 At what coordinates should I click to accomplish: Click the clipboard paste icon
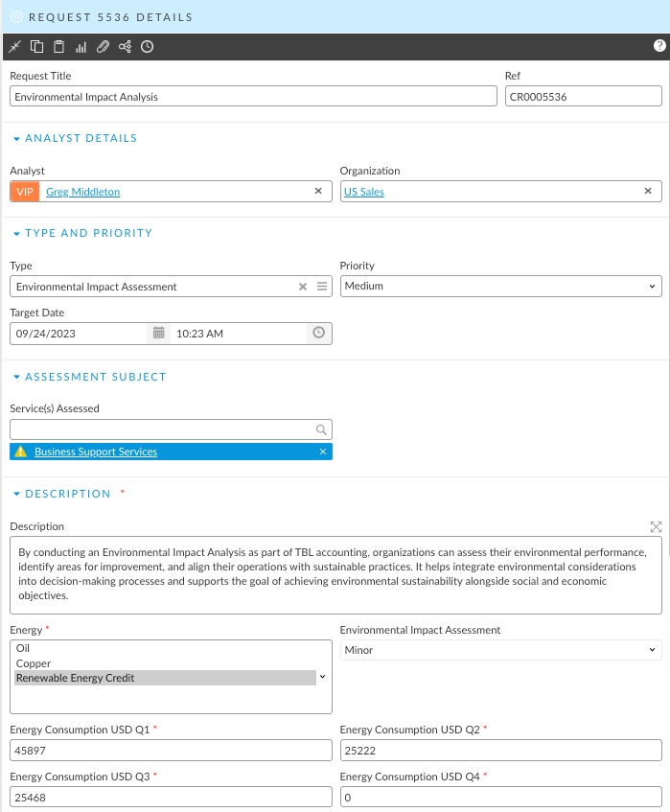point(58,47)
